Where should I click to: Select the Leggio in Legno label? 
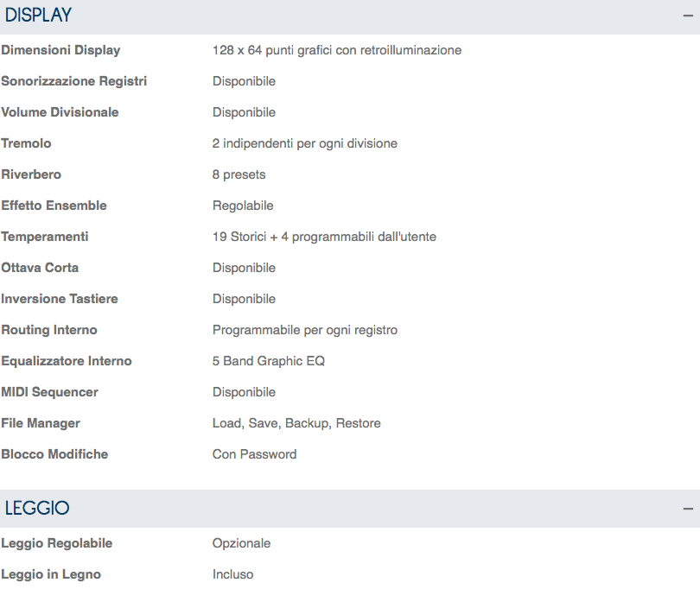(x=51, y=574)
